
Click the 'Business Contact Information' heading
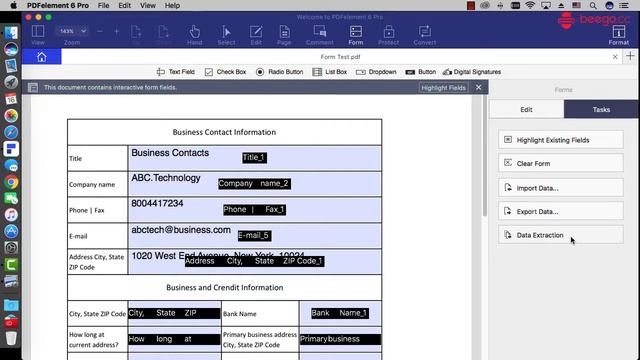tap(224, 132)
